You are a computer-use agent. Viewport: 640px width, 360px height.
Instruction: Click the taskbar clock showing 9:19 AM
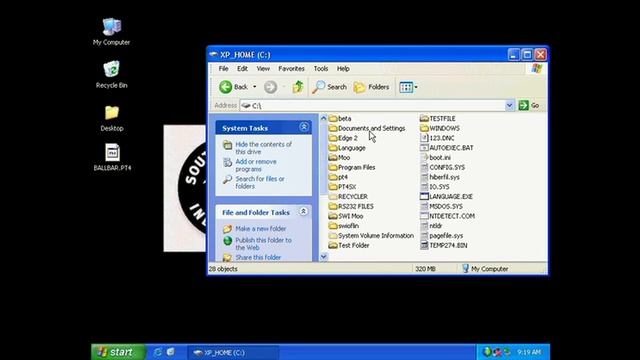(x=529, y=352)
